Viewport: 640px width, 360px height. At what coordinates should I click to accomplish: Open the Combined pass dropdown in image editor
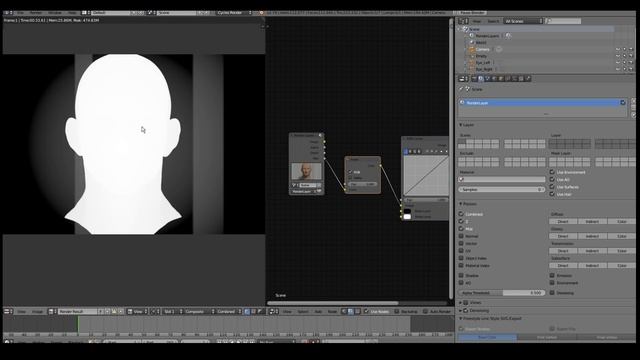(229, 311)
